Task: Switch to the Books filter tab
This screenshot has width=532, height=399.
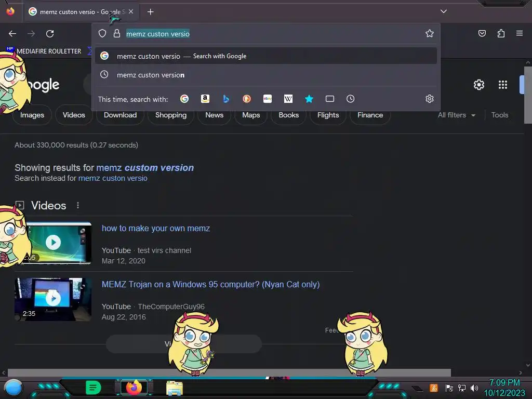Action: point(289,115)
